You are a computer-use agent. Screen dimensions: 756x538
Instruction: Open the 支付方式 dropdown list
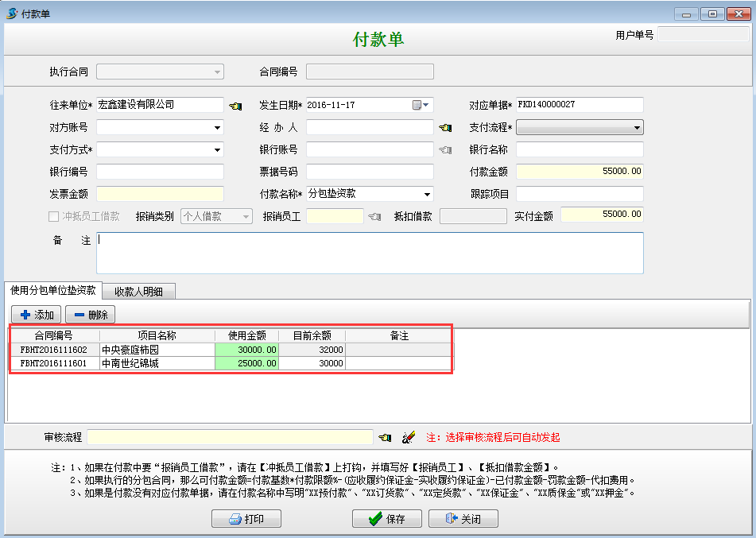pyautogui.click(x=217, y=150)
